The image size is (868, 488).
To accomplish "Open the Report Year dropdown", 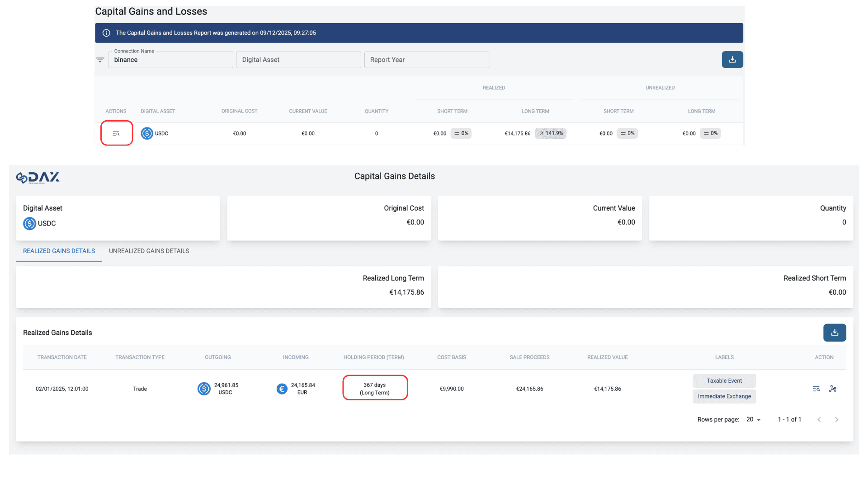I will (x=426, y=59).
